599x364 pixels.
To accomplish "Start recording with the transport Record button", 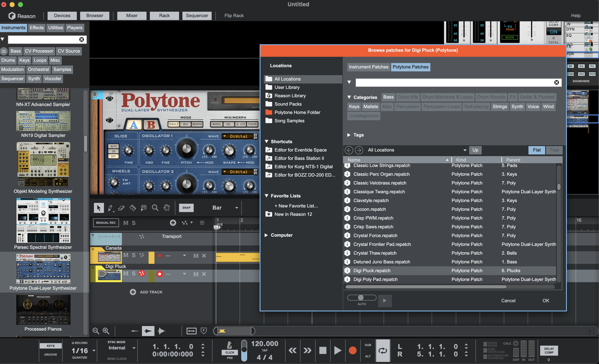I will tap(353, 350).
